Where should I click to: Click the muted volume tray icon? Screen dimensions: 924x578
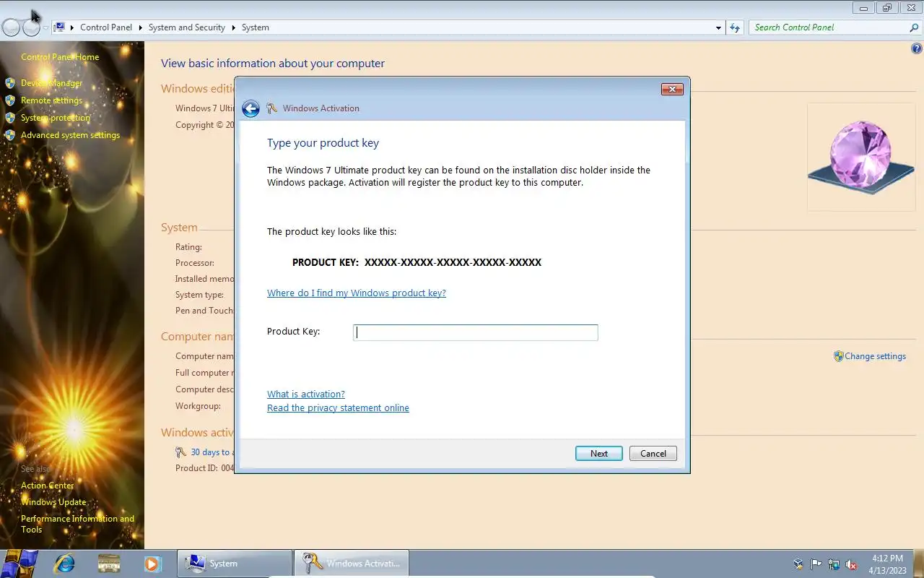851,564
